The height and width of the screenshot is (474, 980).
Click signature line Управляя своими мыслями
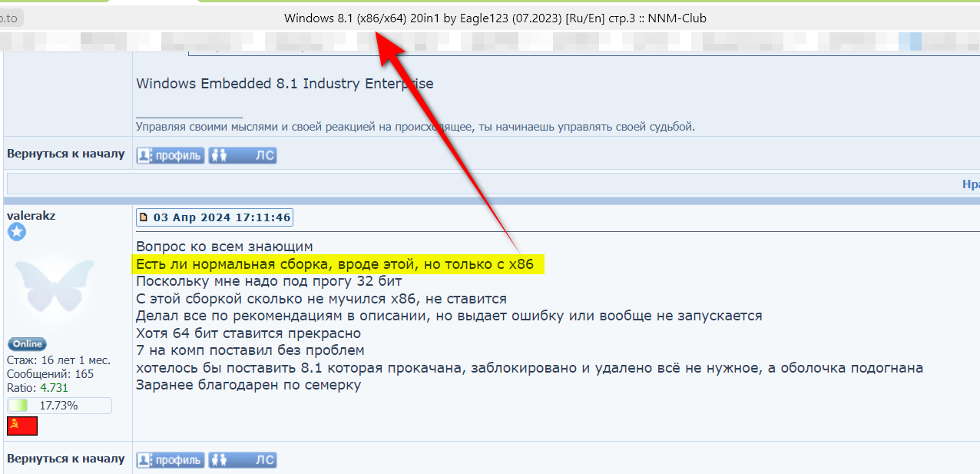click(416, 127)
